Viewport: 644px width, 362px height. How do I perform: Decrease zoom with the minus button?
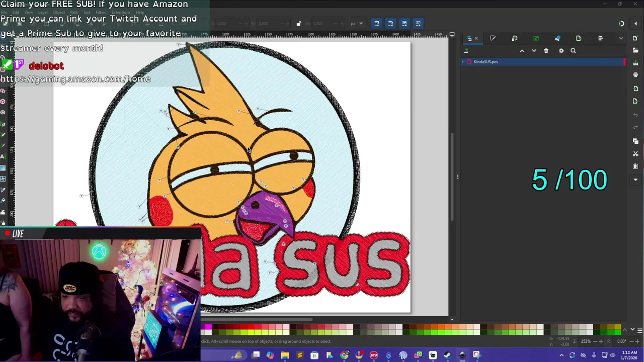pyautogui.click(x=594, y=341)
